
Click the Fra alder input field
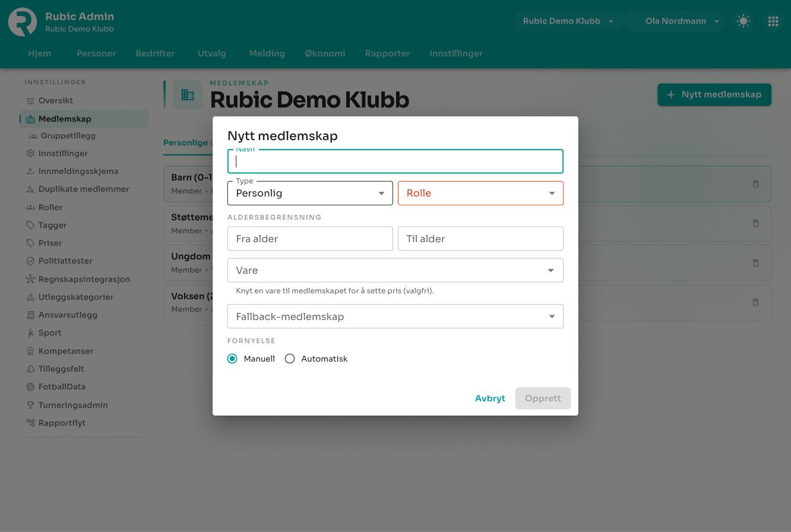310,239
